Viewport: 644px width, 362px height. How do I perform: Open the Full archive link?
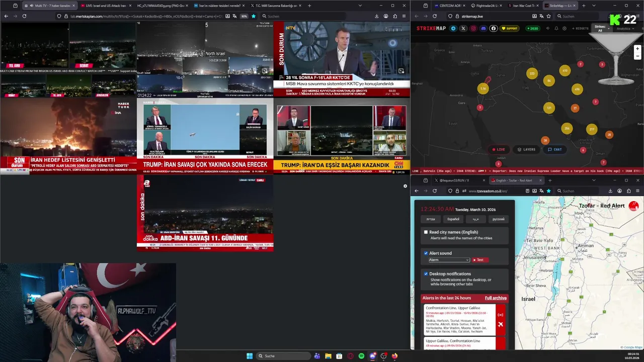[x=496, y=298]
